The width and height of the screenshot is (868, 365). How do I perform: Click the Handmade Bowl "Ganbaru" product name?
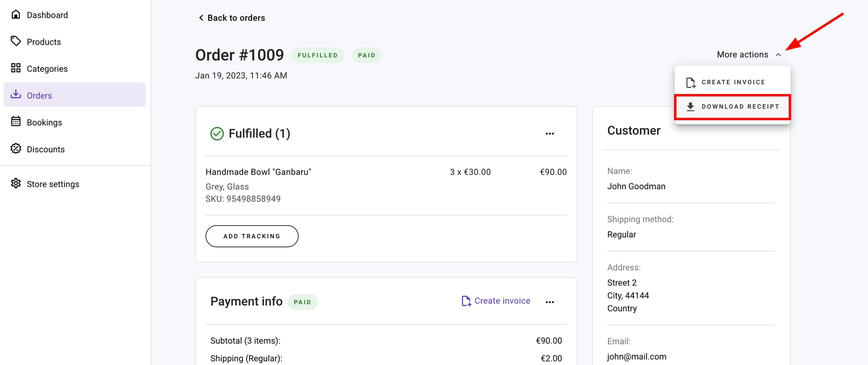coord(258,172)
